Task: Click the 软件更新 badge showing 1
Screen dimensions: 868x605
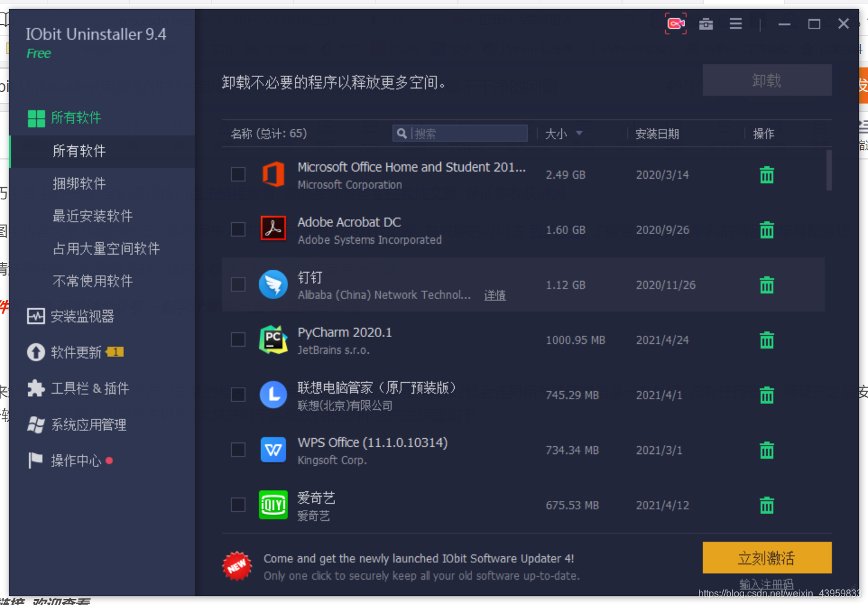Action: point(115,352)
